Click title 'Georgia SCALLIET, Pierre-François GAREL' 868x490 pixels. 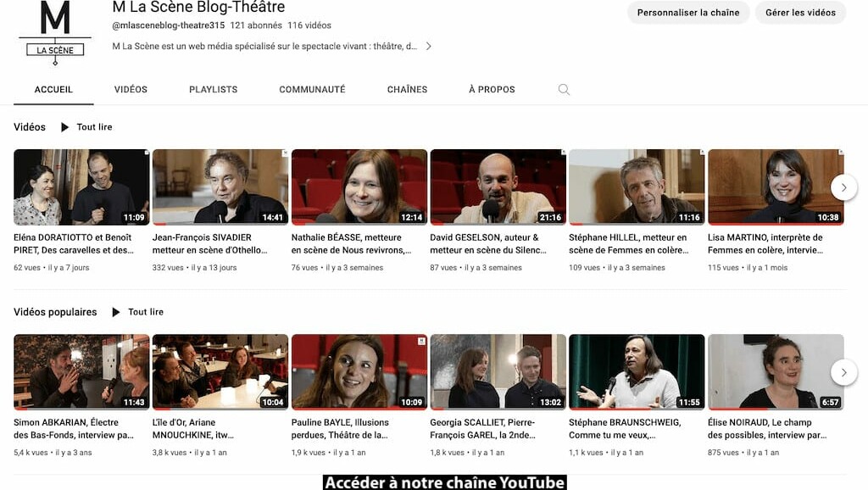(x=482, y=429)
